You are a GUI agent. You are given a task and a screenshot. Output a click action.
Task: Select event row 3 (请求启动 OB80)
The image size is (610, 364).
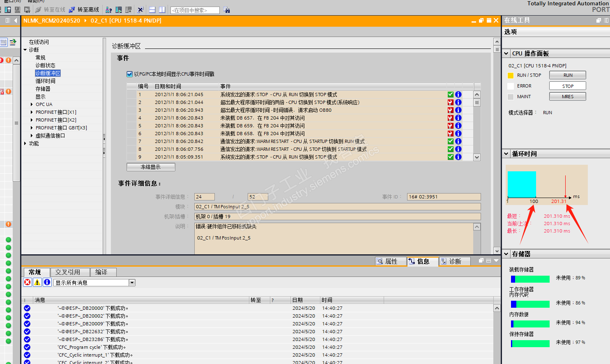tap(300, 110)
